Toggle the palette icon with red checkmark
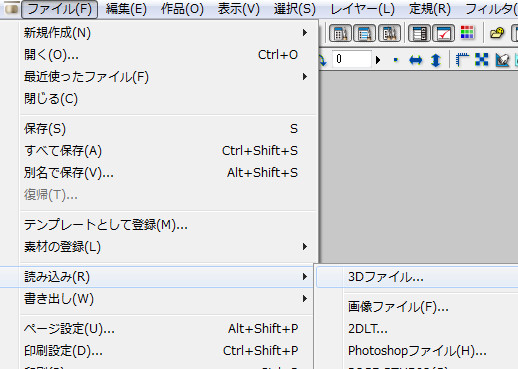 [443, 33]
